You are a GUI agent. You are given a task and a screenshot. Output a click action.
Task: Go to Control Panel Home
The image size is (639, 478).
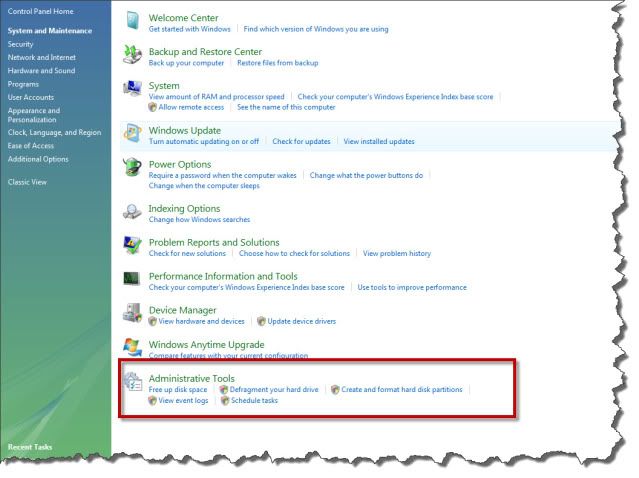[41, 11]
